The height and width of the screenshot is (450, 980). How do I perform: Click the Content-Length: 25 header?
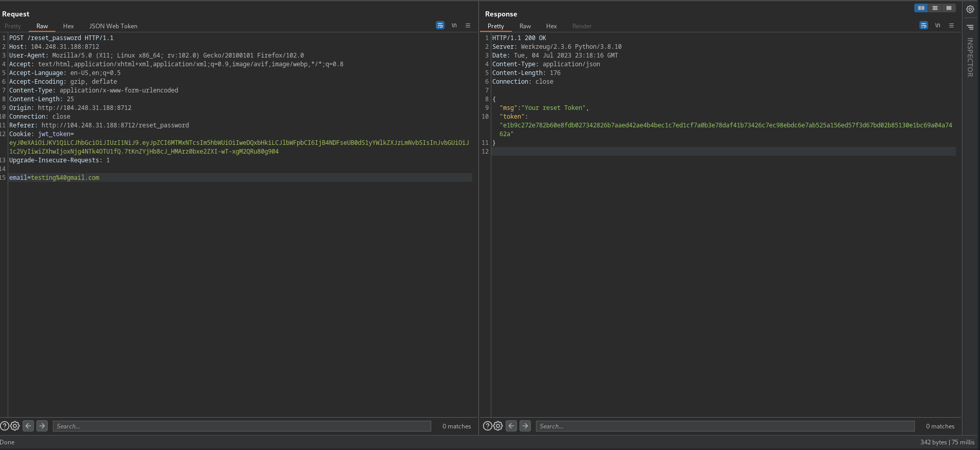[42, 99]
